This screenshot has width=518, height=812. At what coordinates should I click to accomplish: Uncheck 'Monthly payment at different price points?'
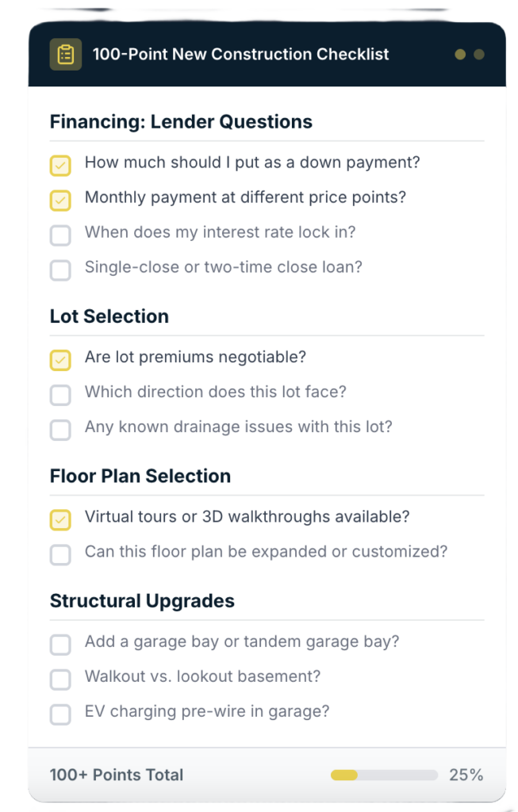60,200
